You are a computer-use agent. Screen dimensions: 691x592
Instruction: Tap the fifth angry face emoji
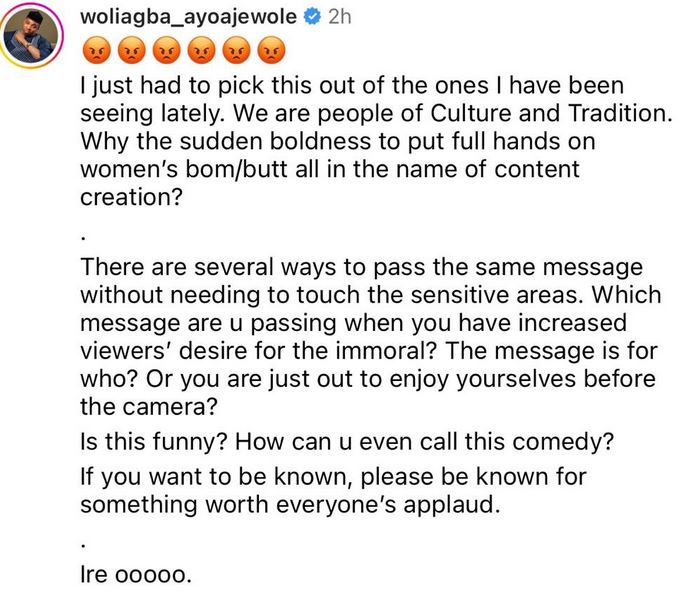click(x=235, y=47)
